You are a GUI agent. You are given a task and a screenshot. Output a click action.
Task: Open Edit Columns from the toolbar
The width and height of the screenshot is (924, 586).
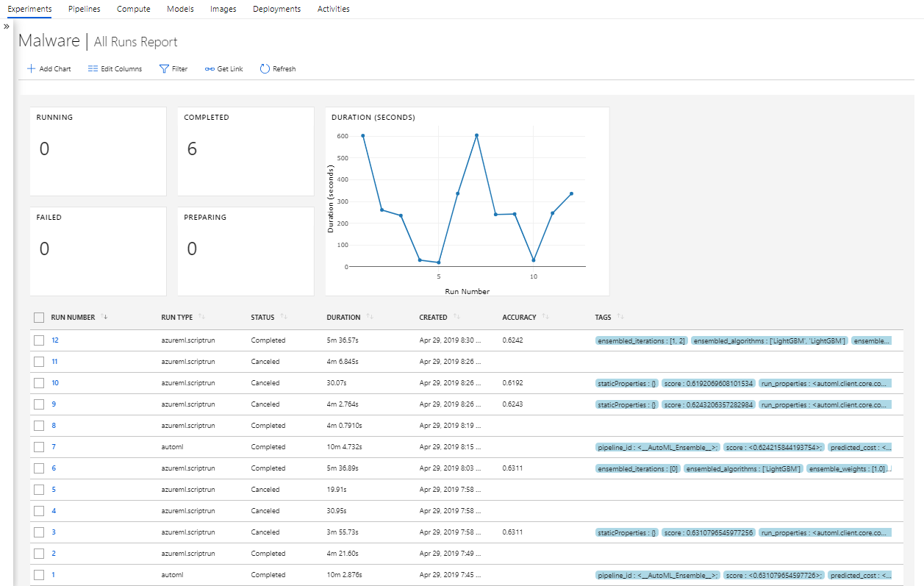[115, 68]
